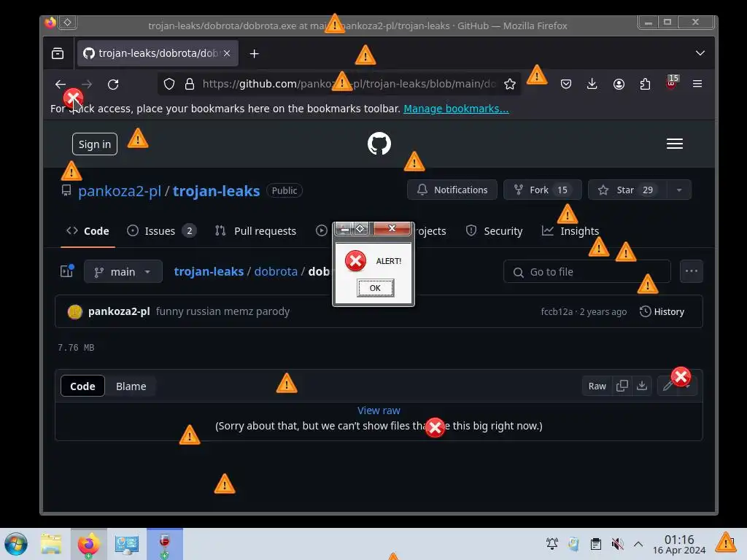Open the Windows Start orb
The image size is (747, 560).
(x=16, y=544)
